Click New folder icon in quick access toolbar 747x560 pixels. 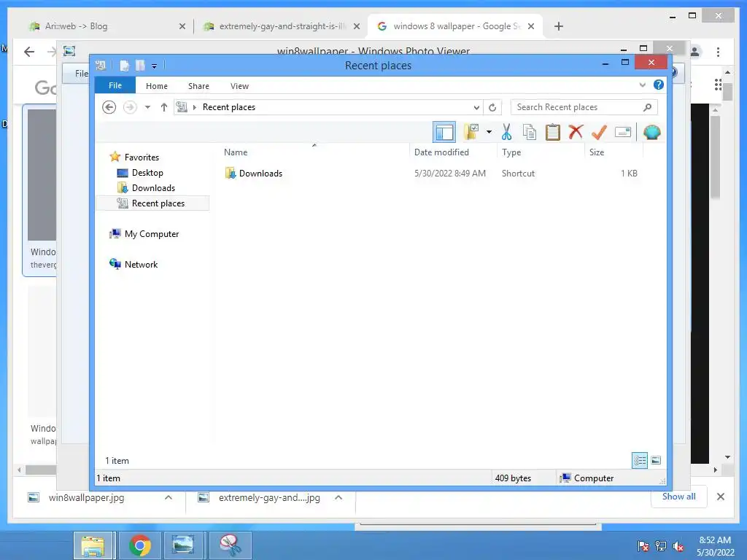pos(140,66)
